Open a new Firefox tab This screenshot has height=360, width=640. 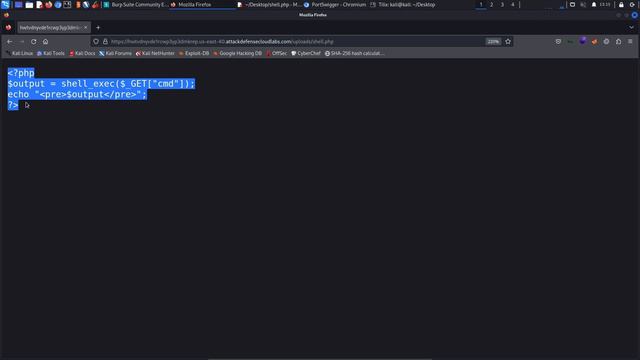point(98,27)
